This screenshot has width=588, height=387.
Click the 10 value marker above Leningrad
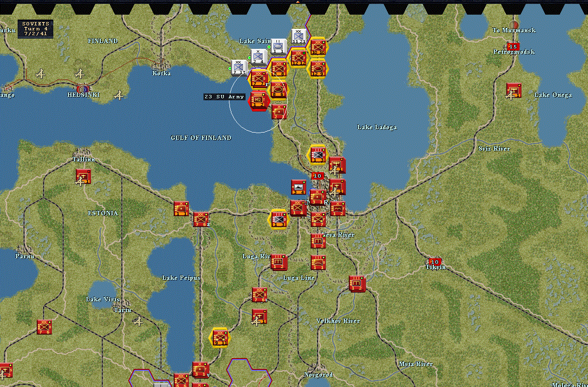[317, 176]
